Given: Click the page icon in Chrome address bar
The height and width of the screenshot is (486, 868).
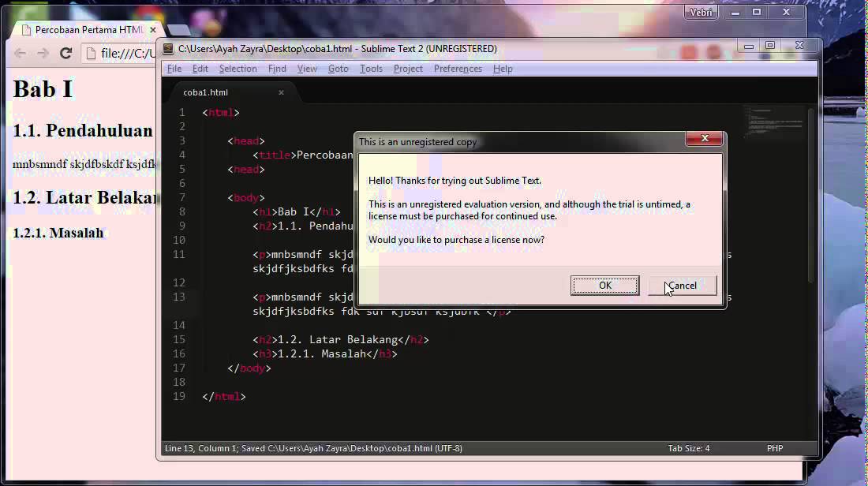Looking at the screenshot, I should (x=91, y=53).
